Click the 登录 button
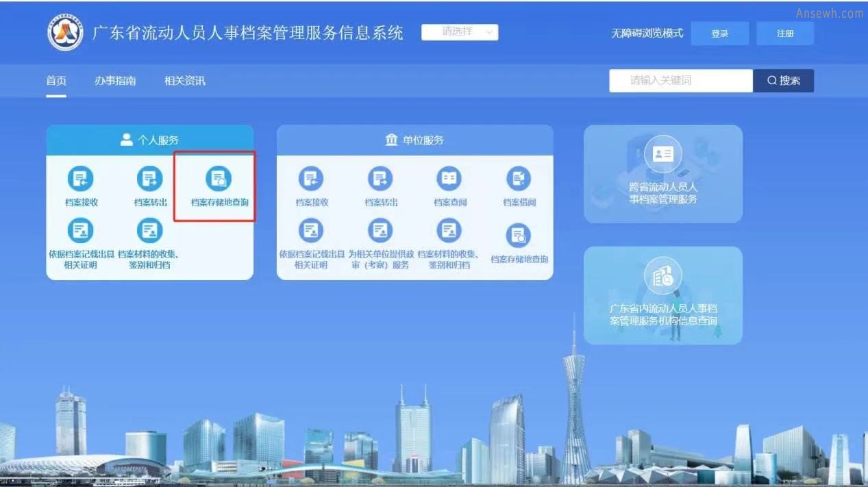 click(720, 34)
